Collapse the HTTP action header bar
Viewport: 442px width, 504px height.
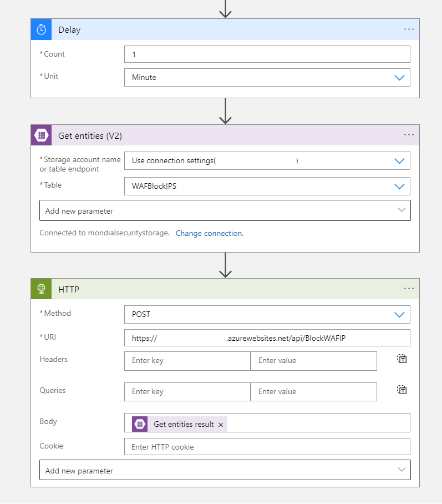pyautogui.click(x=222, y=289)
